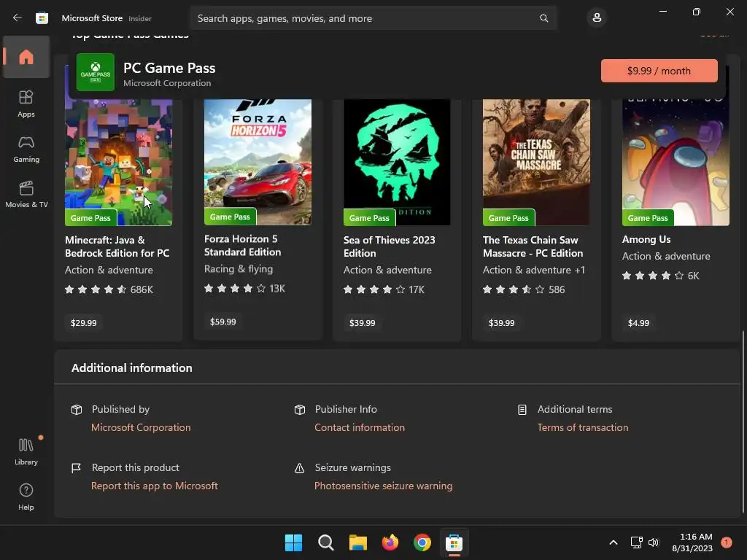Click the Forza Horizon 5 Standard Edition title

(242, 245)
